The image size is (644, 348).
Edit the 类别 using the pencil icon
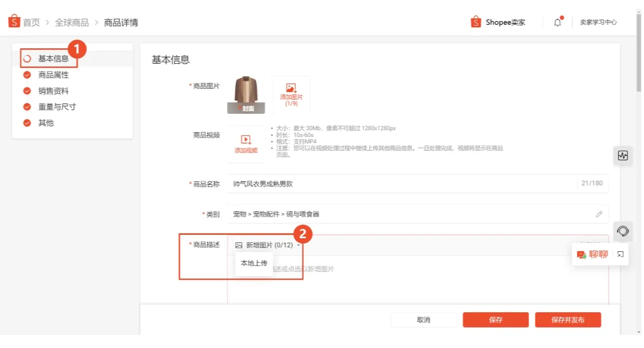[598, 214]
